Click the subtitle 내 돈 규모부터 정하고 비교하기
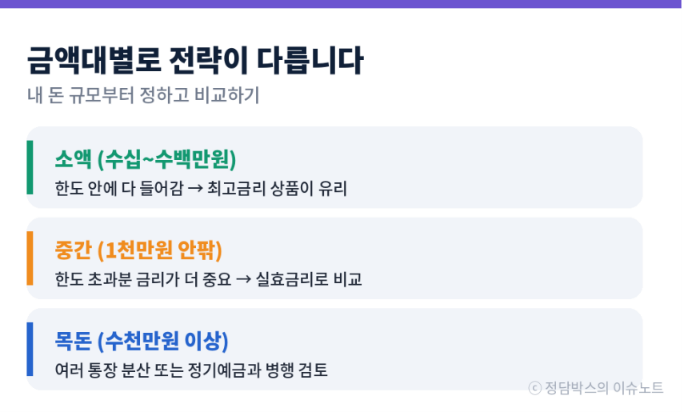 point(143,95)
